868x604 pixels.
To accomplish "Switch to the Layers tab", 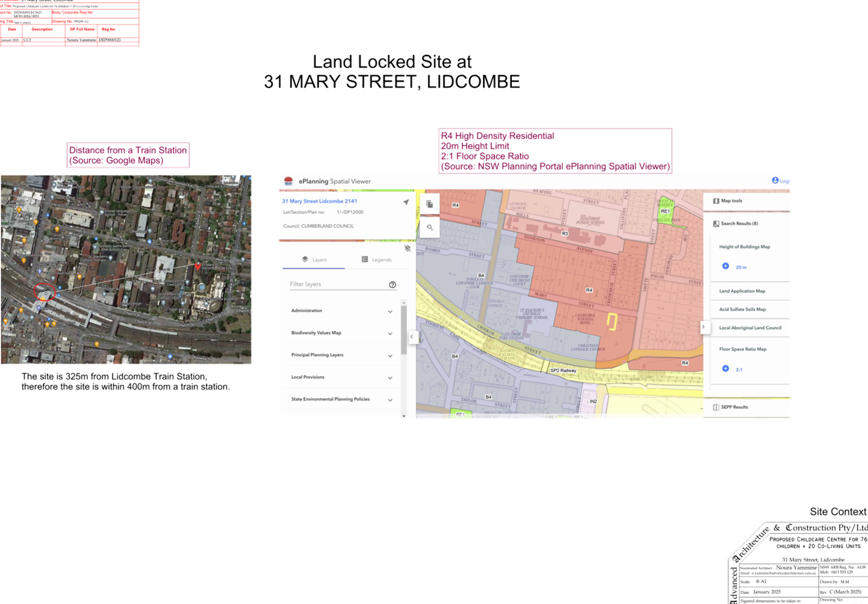I will [x=314, y=260].
